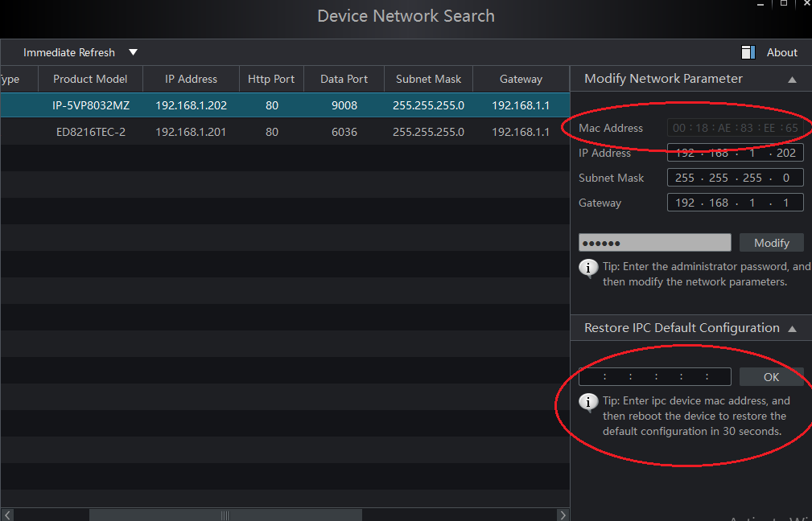
Task: Click the info icon beside ipc mac tip
Action: point(587,402)
